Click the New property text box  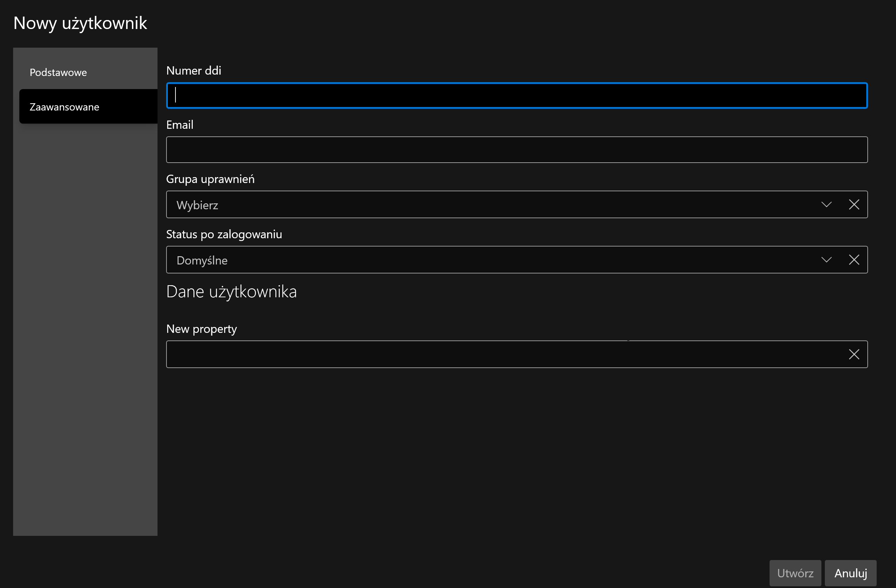[x=504, y=354]
